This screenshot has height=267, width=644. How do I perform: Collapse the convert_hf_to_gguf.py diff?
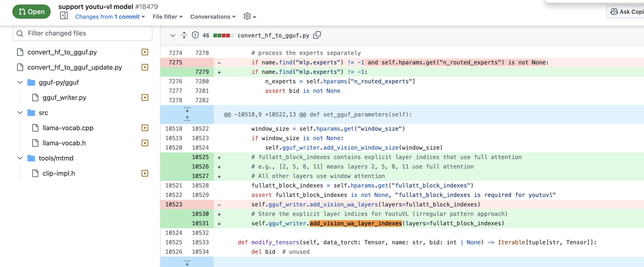[x=173, y=35]
